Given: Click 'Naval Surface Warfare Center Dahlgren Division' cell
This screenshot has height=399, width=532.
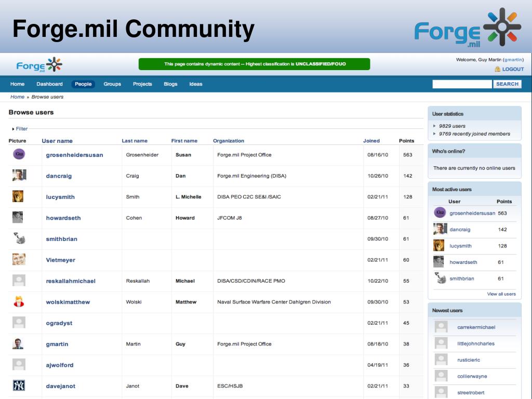Looking at the screenshot, I should 274,302.
